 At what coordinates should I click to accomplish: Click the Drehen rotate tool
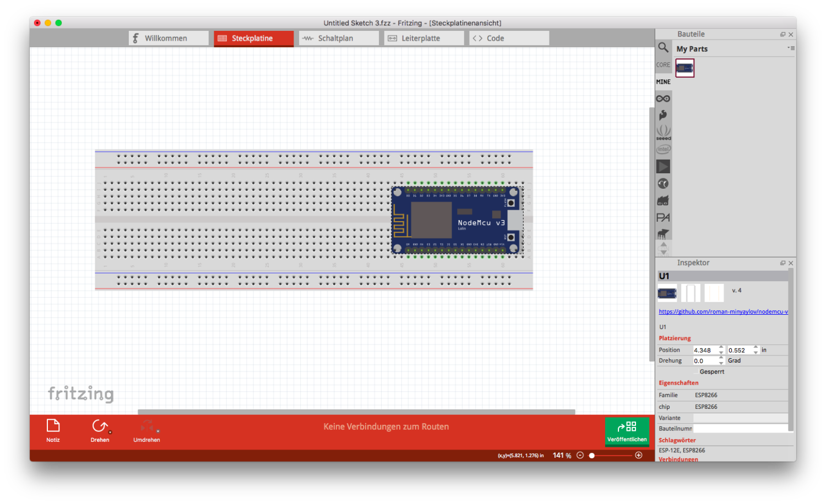[100, 431]
